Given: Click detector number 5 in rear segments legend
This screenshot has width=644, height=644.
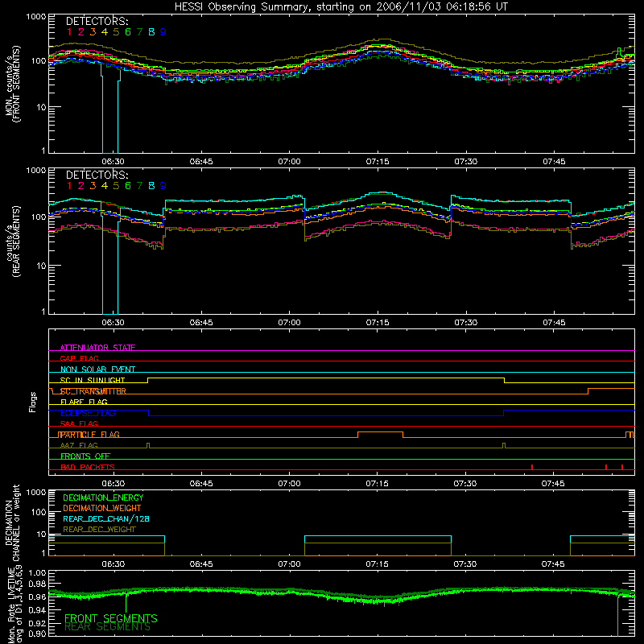Looking at the screenshot, I should [116, 186].
